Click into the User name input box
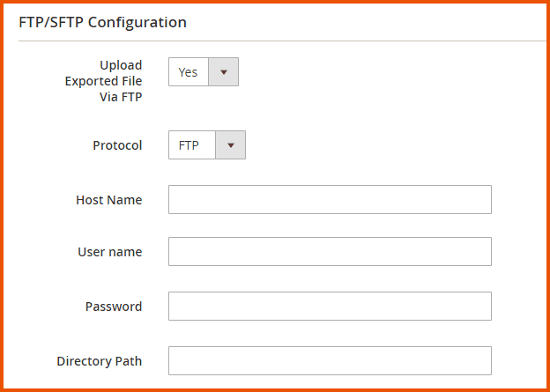 click(330, 252)
